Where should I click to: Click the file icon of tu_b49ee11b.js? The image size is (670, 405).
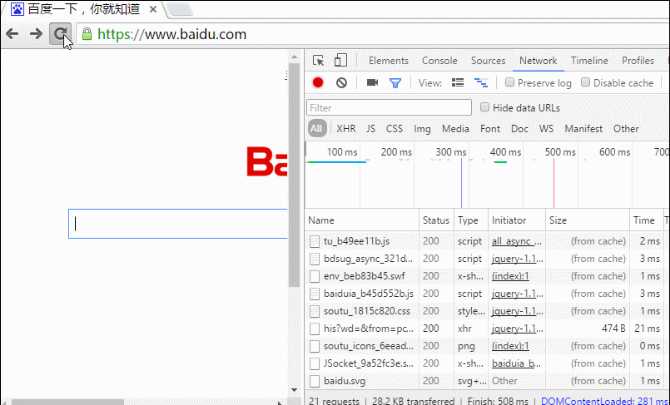(314, 241)
